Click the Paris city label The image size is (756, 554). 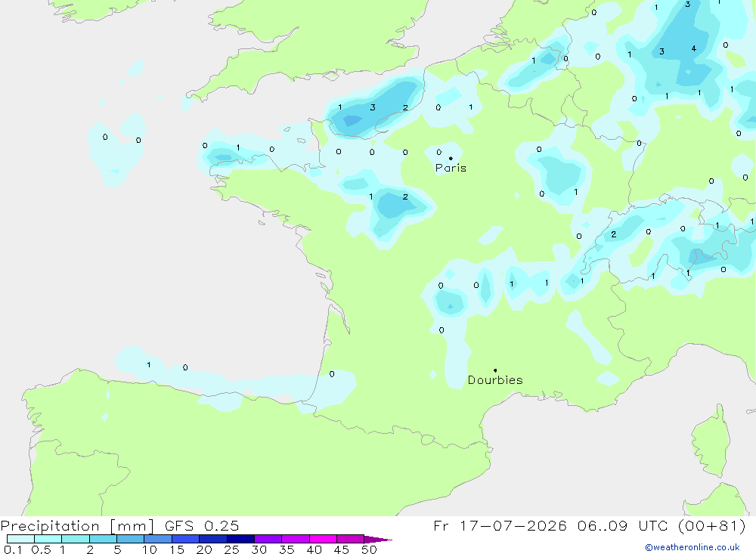(451, 168)
